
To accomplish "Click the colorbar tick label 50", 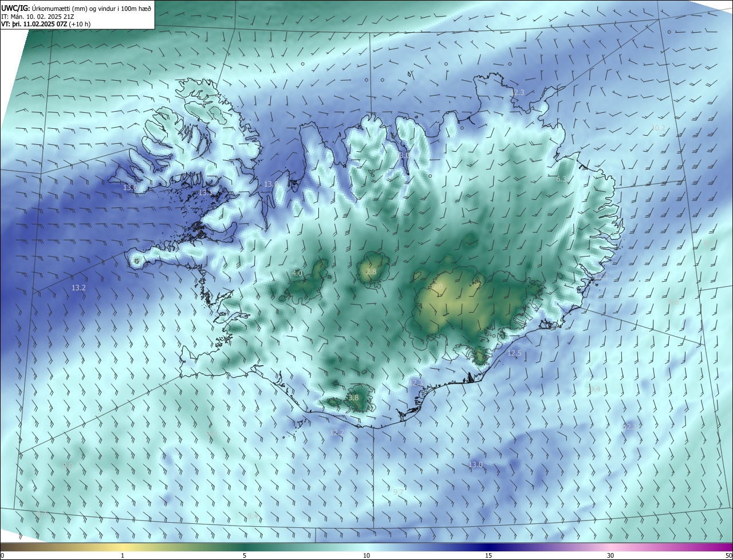I will click(x=728, y=555).
